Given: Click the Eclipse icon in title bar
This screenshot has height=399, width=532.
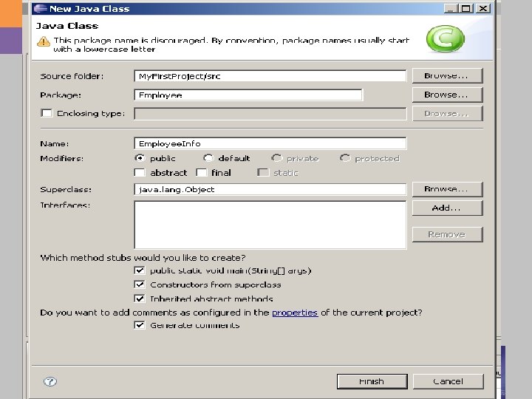Looking at the screenshot, I should click(x=41, y=8).
